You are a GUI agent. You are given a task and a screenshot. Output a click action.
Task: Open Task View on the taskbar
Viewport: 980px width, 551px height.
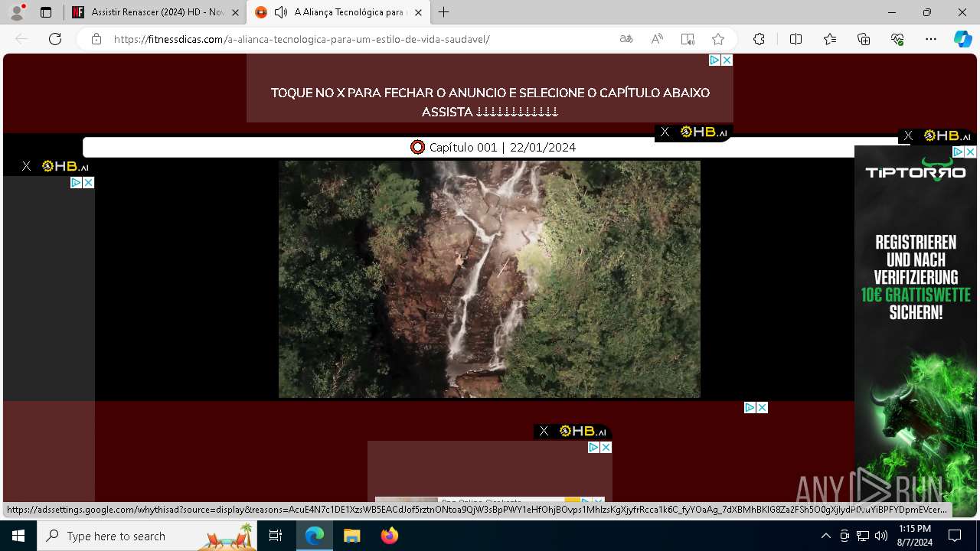point(276,536)
